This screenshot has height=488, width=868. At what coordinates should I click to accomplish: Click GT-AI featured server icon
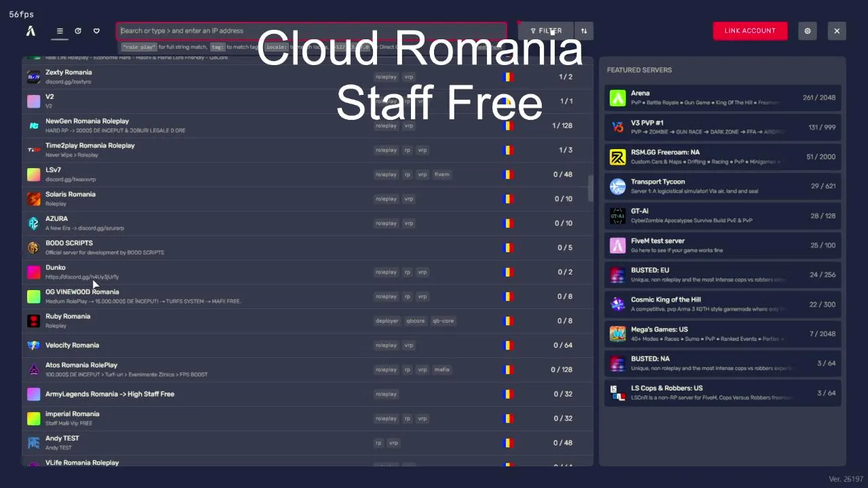click(x=618, y=216)
